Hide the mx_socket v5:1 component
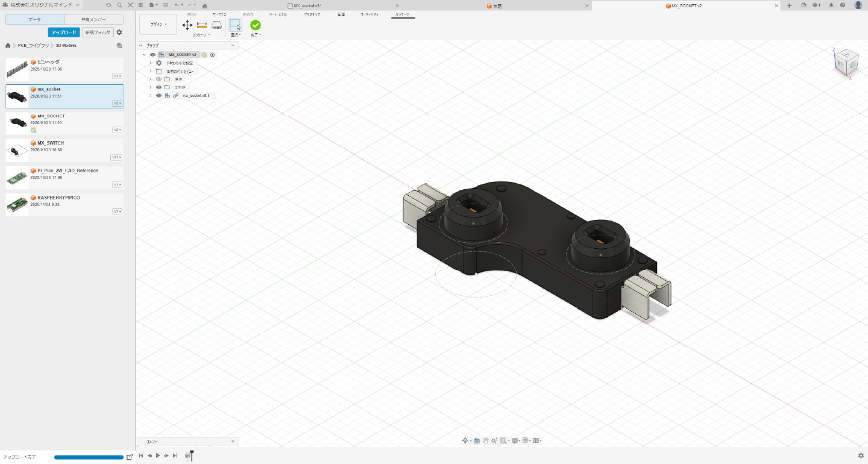Viewport: 868px width, 464px height. tap(159, 96)
